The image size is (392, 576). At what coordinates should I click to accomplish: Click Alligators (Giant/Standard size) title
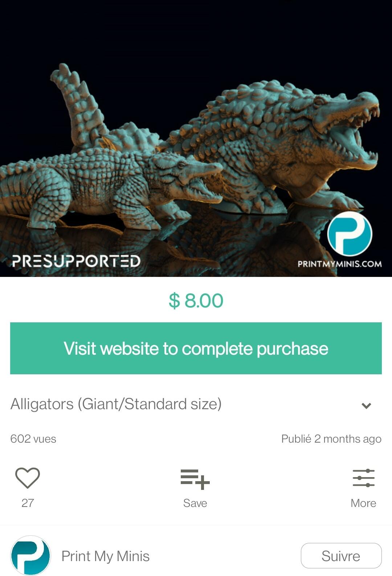tap(116, 404)
